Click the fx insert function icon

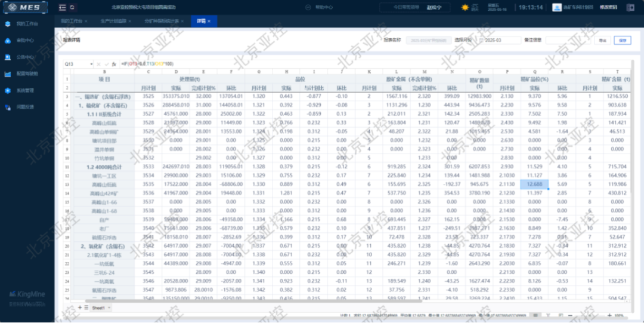point(114,64)
